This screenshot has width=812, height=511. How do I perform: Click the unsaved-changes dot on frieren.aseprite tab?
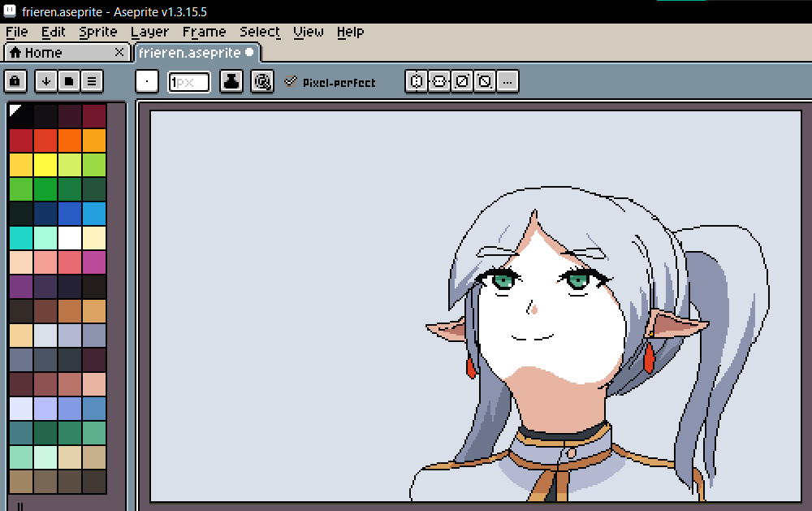pyautogui.click(x=249, y=52)
